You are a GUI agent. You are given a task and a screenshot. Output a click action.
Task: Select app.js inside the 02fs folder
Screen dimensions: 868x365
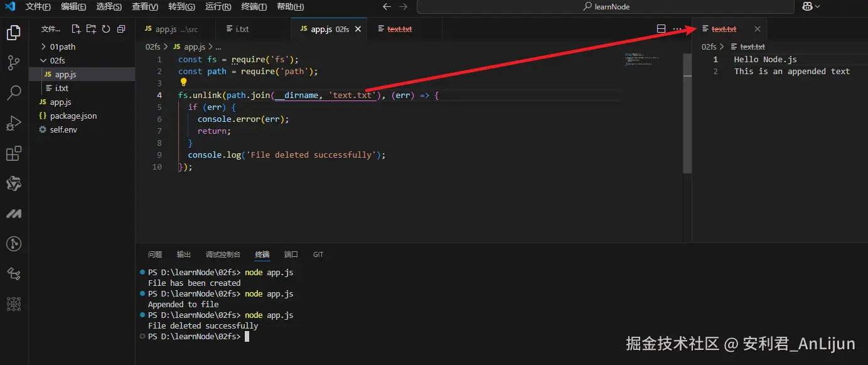[x=82, y=74]
